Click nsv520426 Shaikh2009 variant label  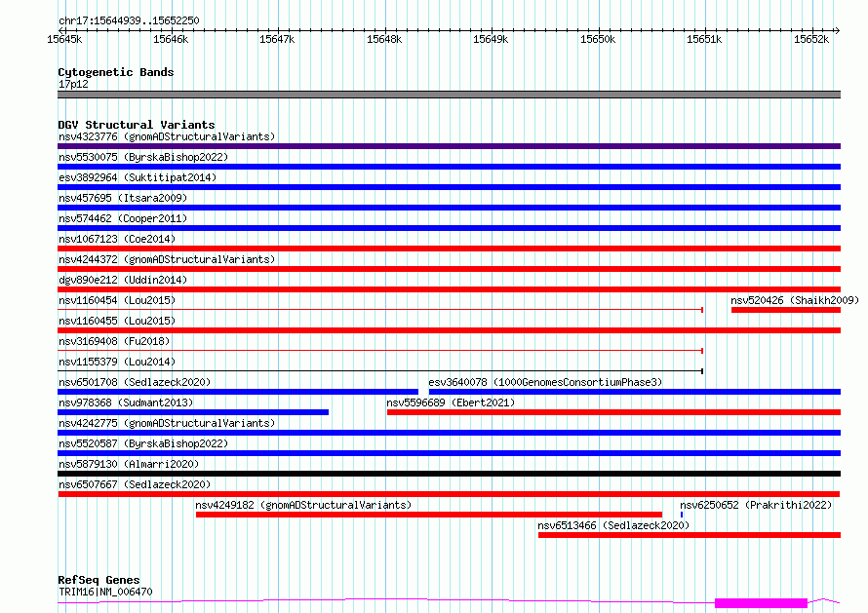pos(795,300)
